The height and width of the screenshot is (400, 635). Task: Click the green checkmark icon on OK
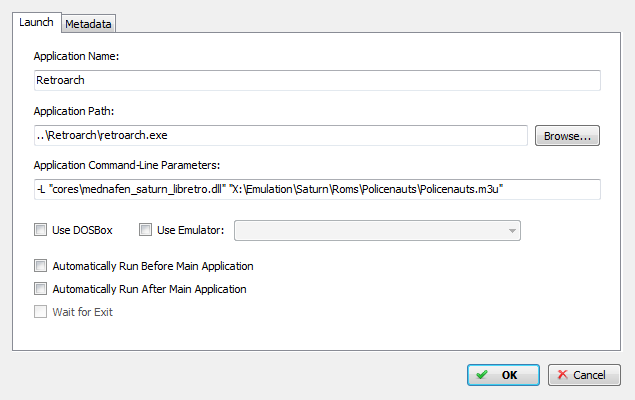[482, 374]
